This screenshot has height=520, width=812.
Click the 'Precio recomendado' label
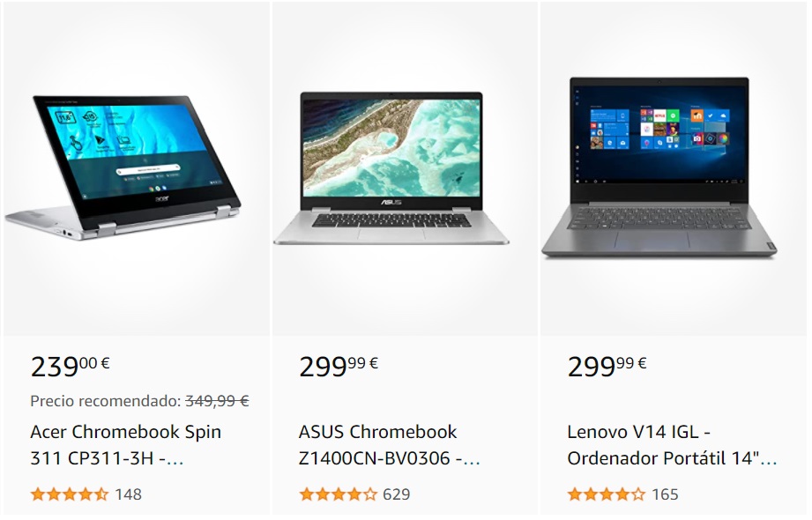(105, 401)
